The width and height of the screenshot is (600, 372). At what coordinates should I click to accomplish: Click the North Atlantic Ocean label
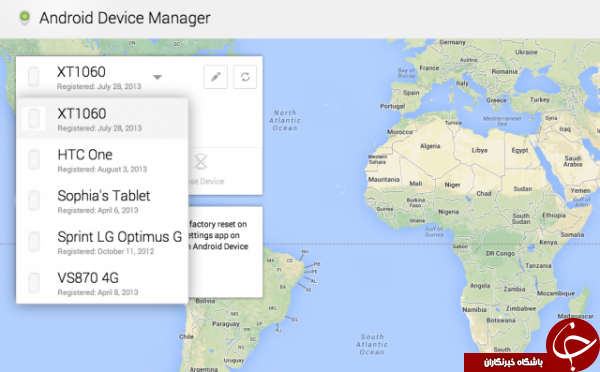click(x=285, y=120)
